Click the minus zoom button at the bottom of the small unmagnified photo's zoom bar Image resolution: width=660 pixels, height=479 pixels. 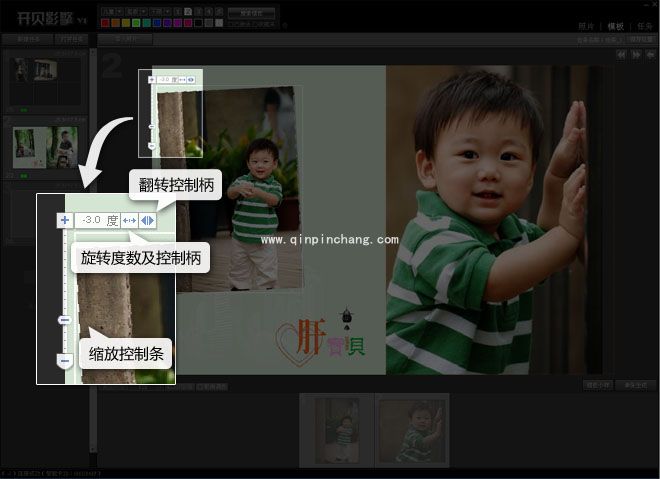[152, 146]
